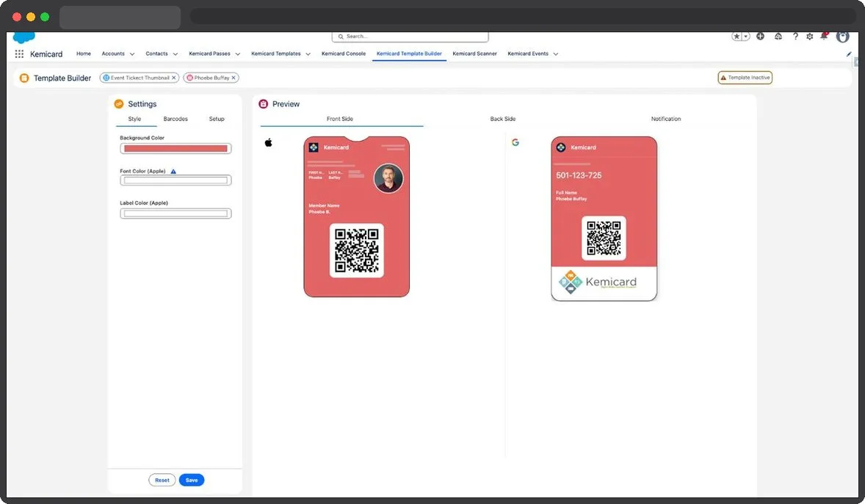Click the Template Inactive badge
Screen dimensions: 865x504
click(745, 78)
